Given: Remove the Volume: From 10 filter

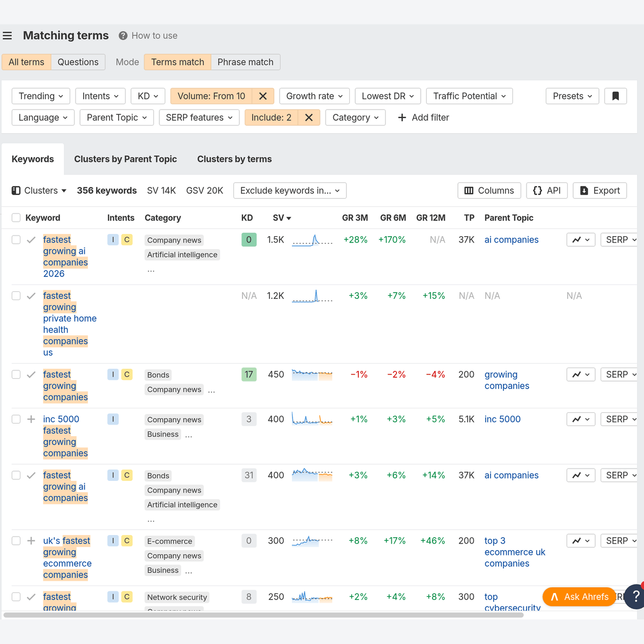Looking at the screenshot, I should coord(263,96).
